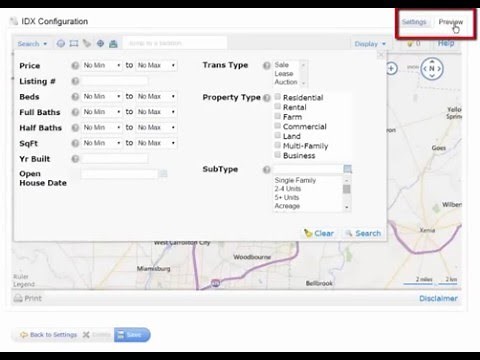This screenshot has height=360, width=480.
Task: Open the Help link
Action: tap(446, 43)
